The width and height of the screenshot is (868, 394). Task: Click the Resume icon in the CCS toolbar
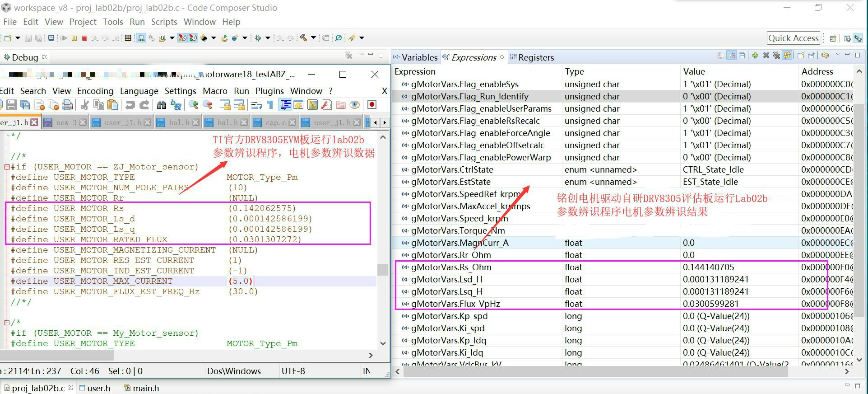point(64,38)
